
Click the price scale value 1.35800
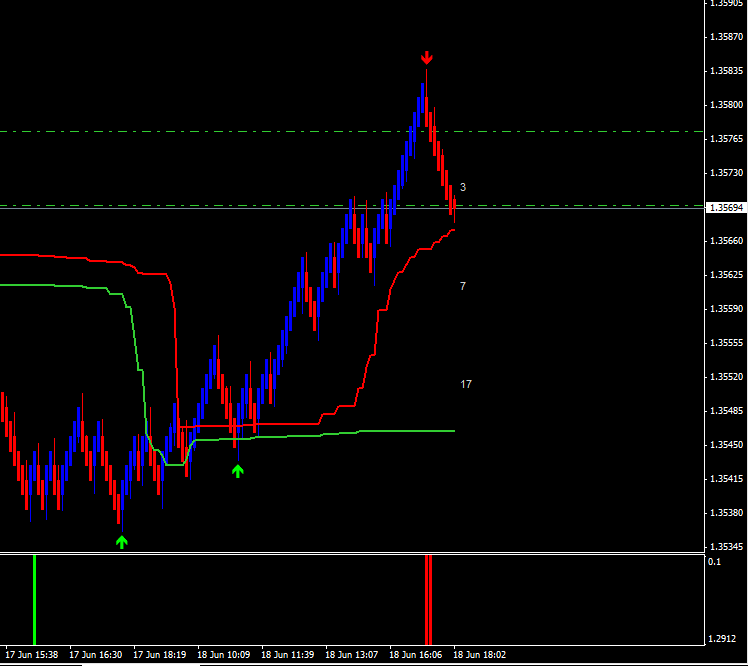(x=726, y=104)
